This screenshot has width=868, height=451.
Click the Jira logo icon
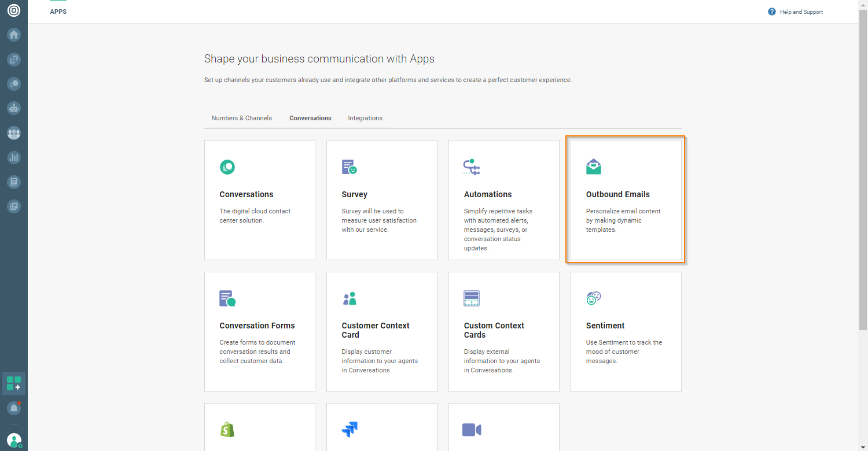coord(350,430)
